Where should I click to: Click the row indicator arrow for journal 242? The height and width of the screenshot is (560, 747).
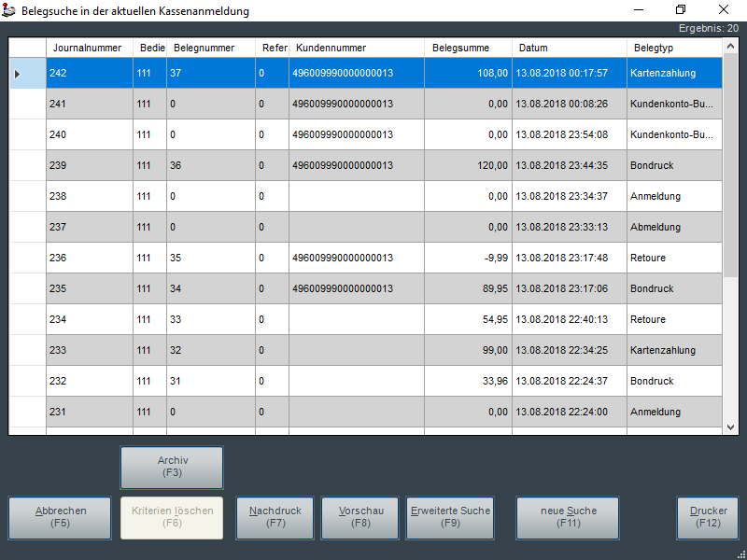pos(17,73)
